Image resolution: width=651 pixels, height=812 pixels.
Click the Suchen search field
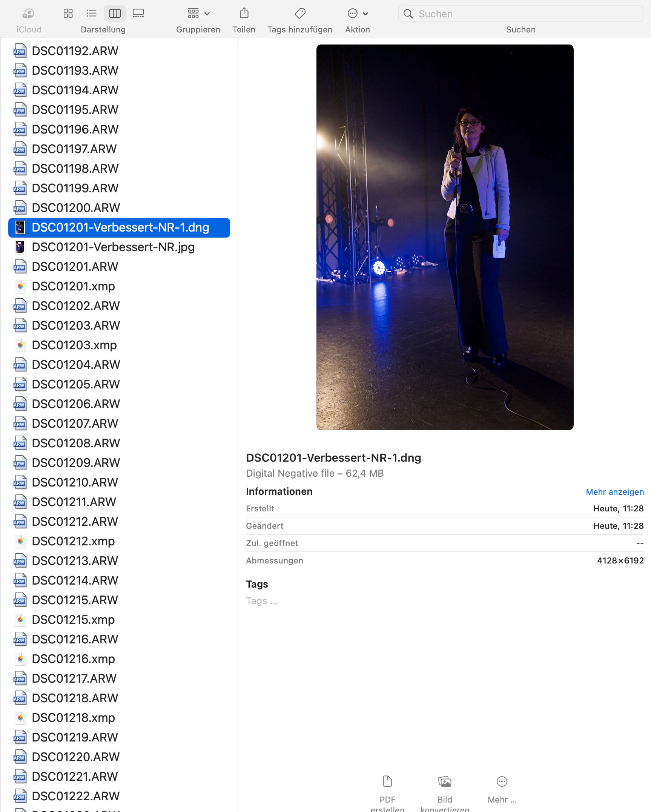520,14
